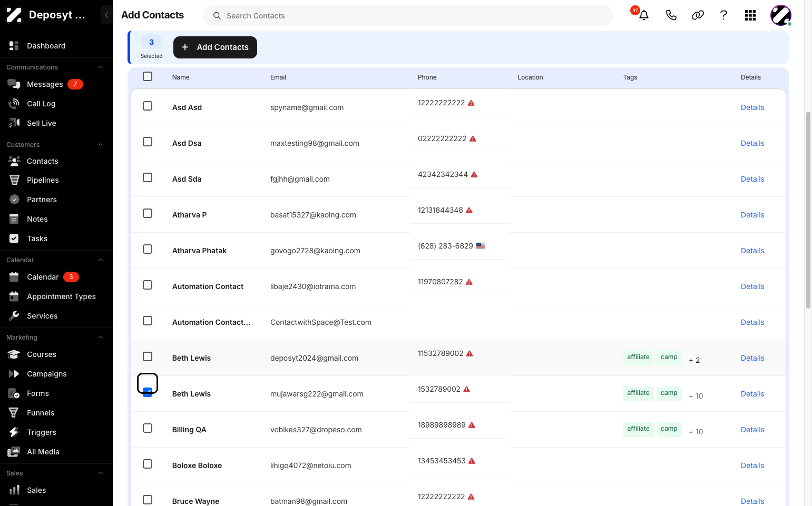Collapse the Calendar section chevron
This screenshot has width=812, height=506.
pyautogui.click(x=100, y=260)
